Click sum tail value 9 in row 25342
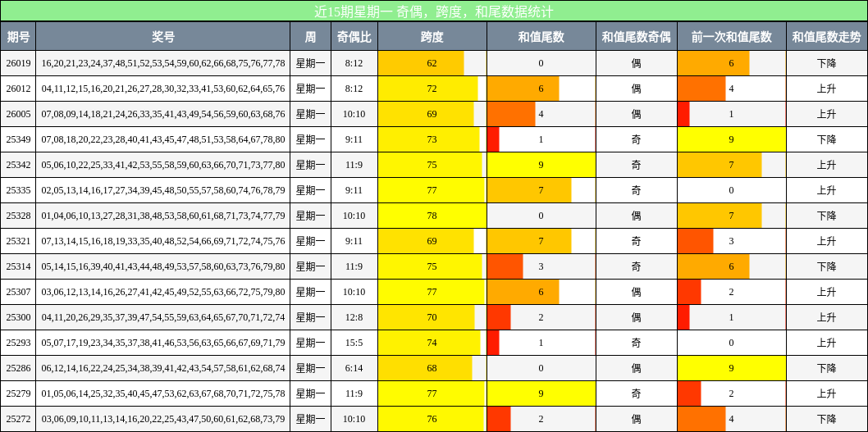This screenshot has width=868, height=432. click(x=541, y=165)
